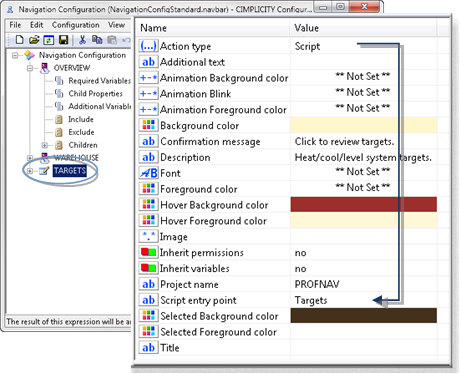Select the Include tree item

(x=81, y=119)
